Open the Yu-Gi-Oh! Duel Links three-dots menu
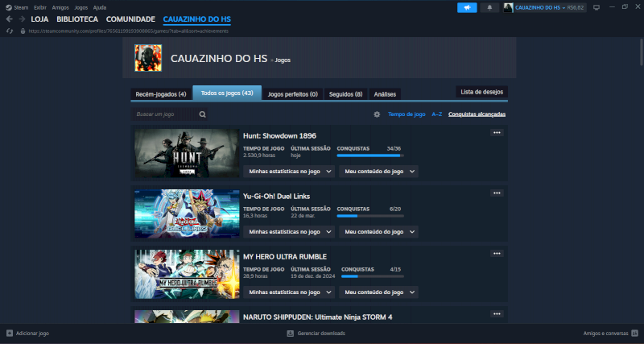The image size is (644, 344). click(x=497, y=193)
